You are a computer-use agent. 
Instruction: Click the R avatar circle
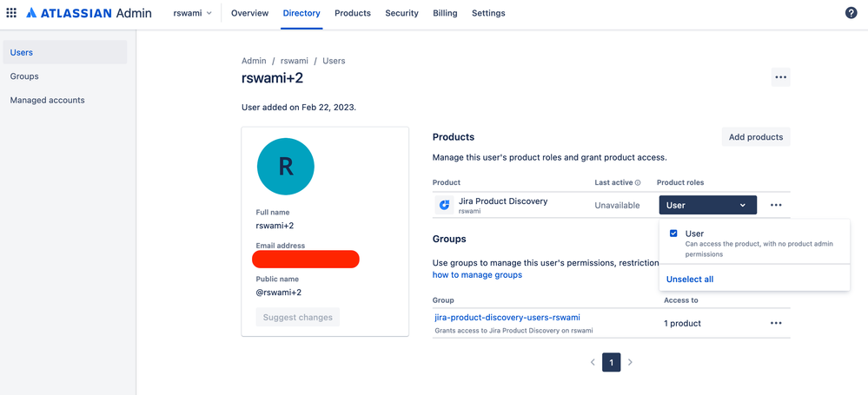286,167
